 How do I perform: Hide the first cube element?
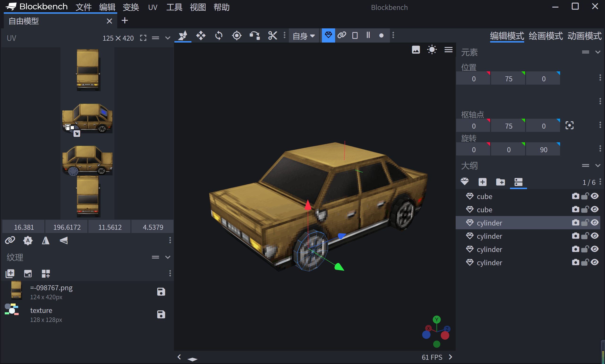(x=595, y=196)
